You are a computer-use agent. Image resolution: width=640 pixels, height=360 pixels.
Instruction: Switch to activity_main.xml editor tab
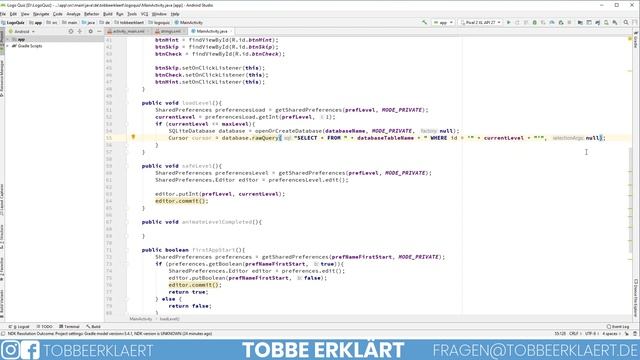click(128, 31)
